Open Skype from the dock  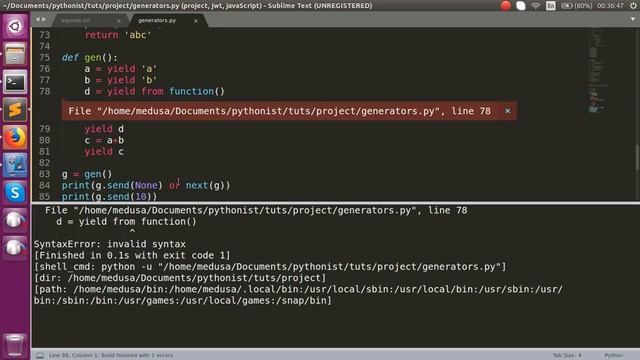click(x=15, y=193)
